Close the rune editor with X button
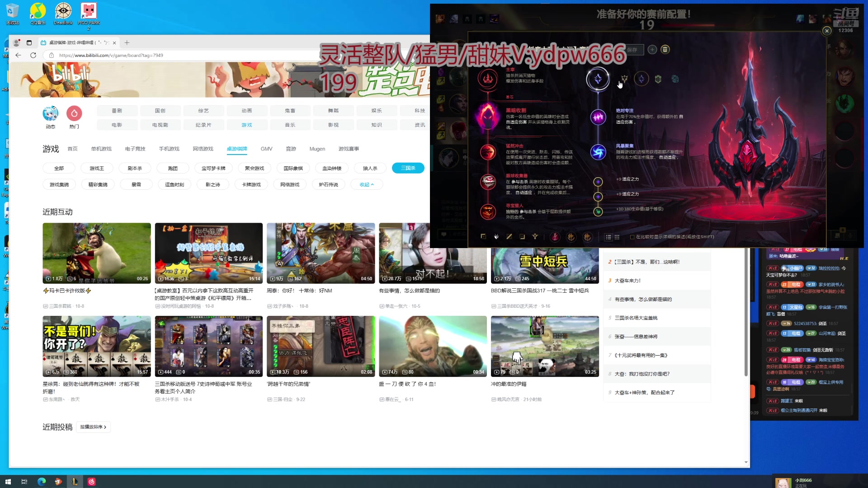868x488 pixels. tap(827, 31)
